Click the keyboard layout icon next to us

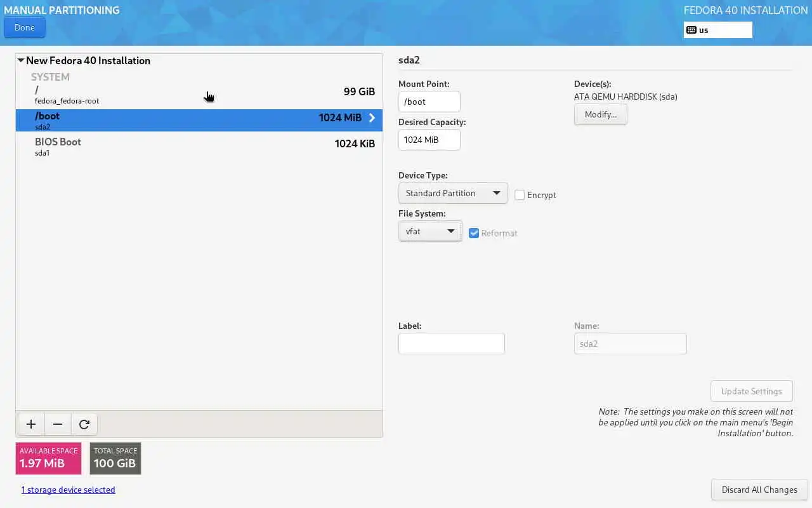(x=691, y=30)
